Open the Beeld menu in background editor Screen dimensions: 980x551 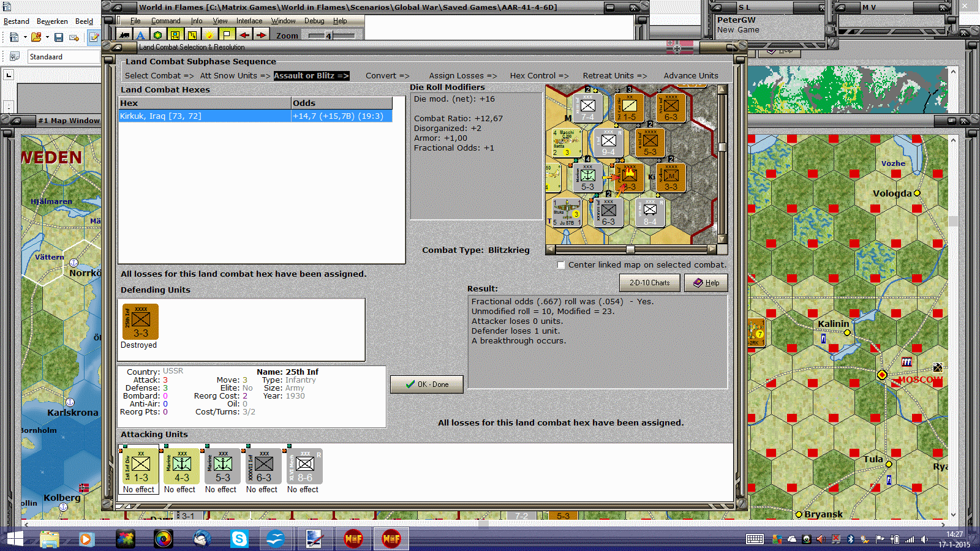tap(84, 21)
